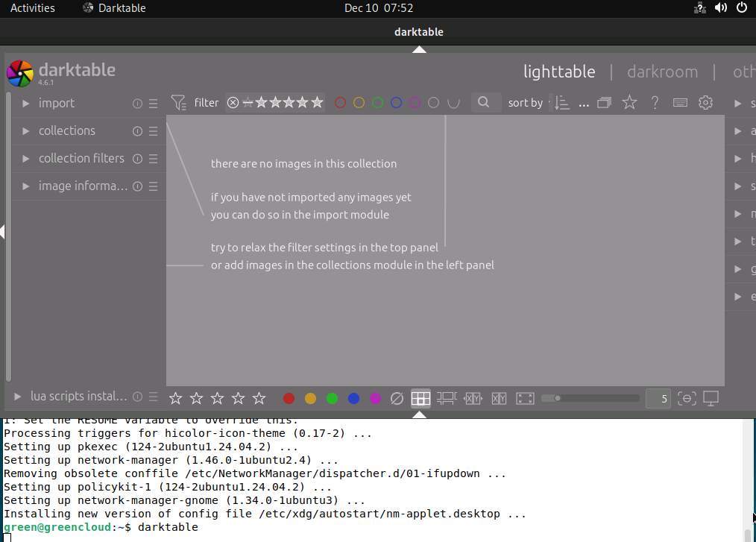
Task: Select the culling layout icon
Action: 473,398
